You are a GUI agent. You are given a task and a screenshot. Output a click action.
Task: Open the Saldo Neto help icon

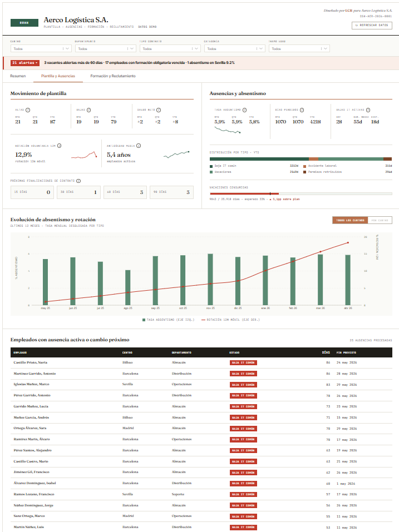(159, 110)
